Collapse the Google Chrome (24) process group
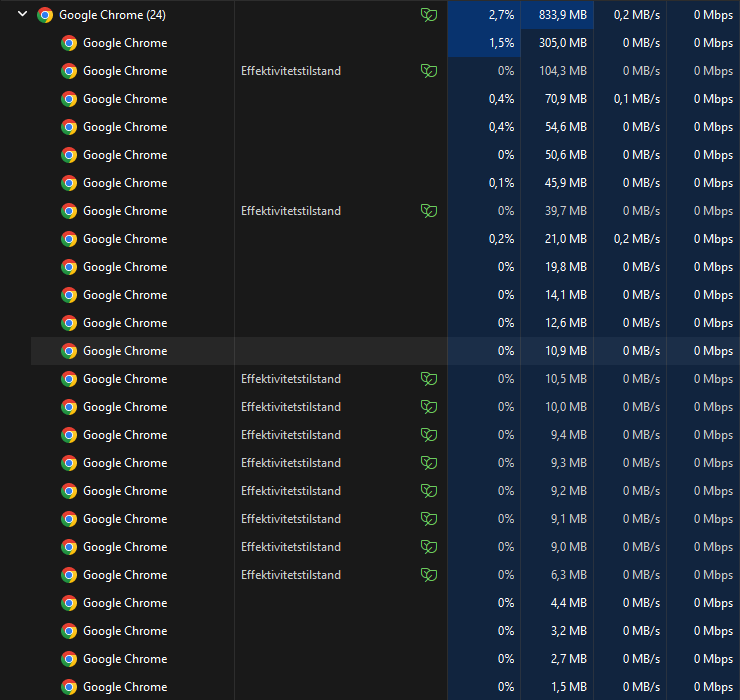Image resolution: width=740 pixels, height=700 pixels. click(x=22, y=14)
